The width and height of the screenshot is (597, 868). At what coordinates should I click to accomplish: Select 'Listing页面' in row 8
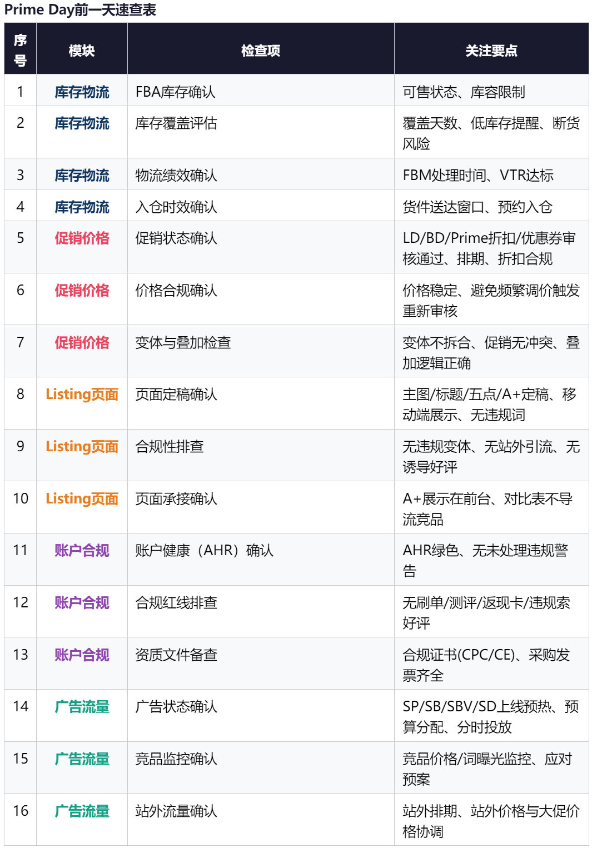coord(82,394)
